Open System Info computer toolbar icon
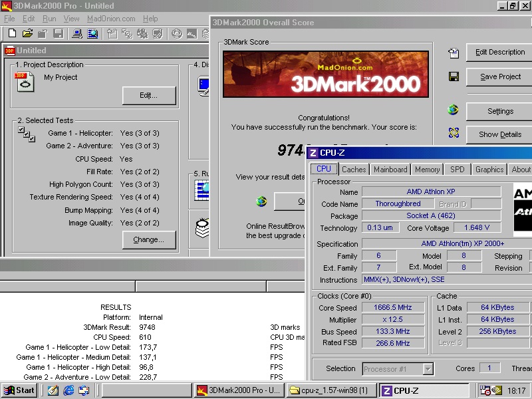 (x=77, y=34)
